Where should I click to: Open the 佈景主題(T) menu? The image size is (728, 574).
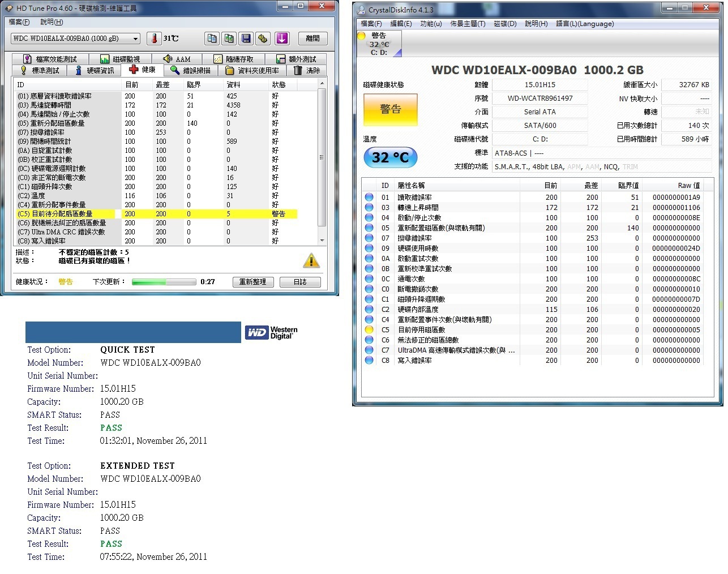coord(468,24)
